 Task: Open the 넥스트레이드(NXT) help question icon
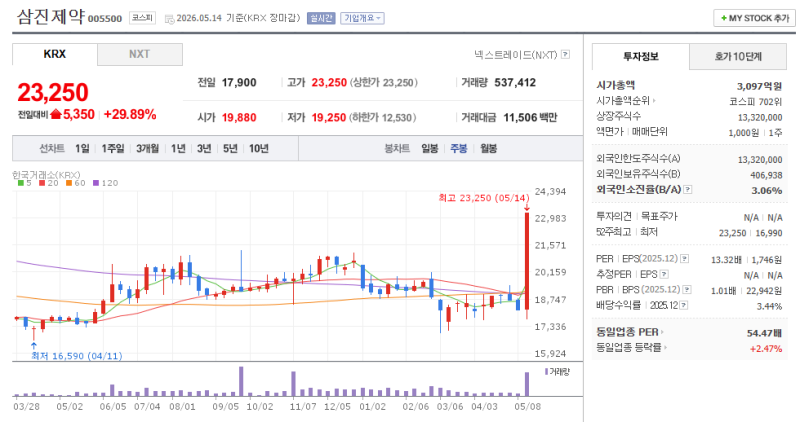coord(565,55)
